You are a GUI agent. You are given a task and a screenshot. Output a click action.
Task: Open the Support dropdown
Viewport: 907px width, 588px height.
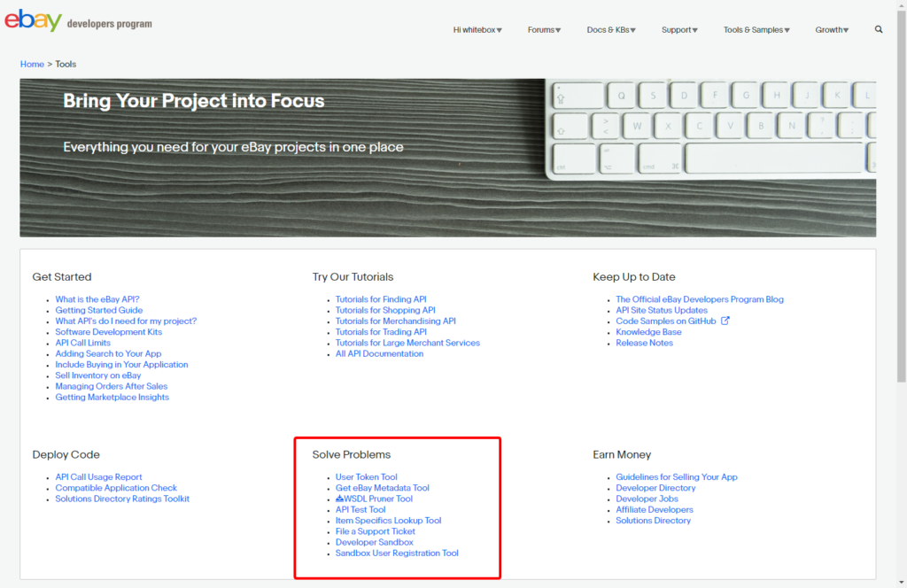(x=679, y=30)
